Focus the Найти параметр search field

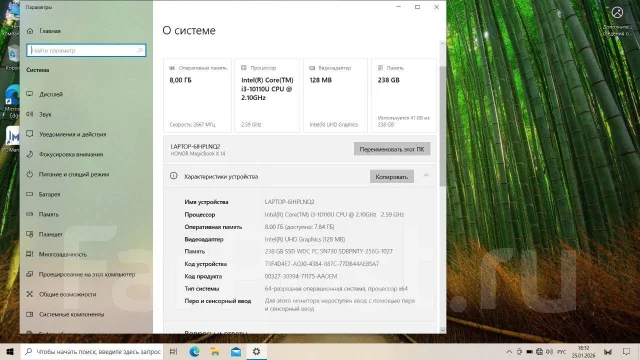point(86,51)
